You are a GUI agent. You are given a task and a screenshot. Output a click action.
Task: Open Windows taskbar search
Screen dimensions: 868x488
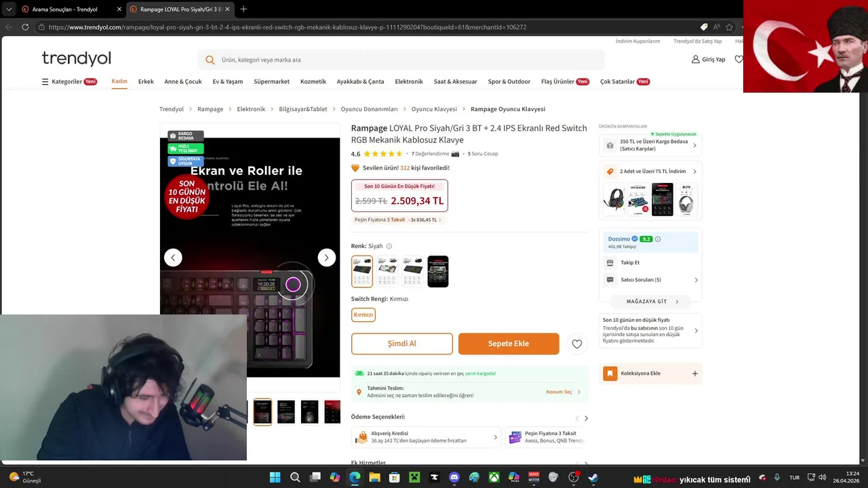295,477
